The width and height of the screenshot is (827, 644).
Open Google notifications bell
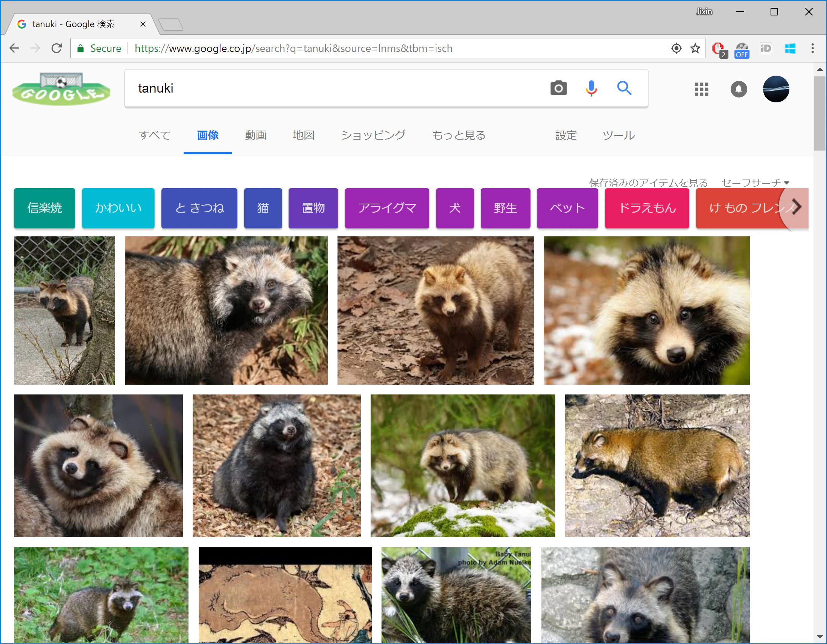tap(738, 90)
